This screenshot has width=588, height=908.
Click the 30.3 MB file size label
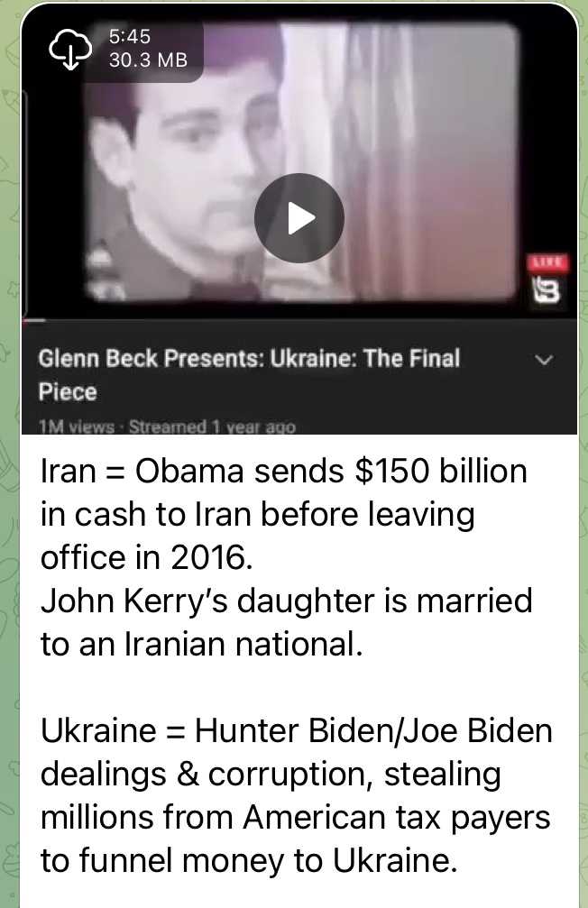pyautogui.click(x=148, y=60)
